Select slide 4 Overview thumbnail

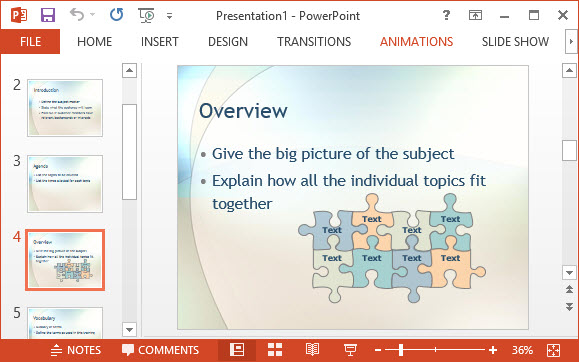coord(65,260)
